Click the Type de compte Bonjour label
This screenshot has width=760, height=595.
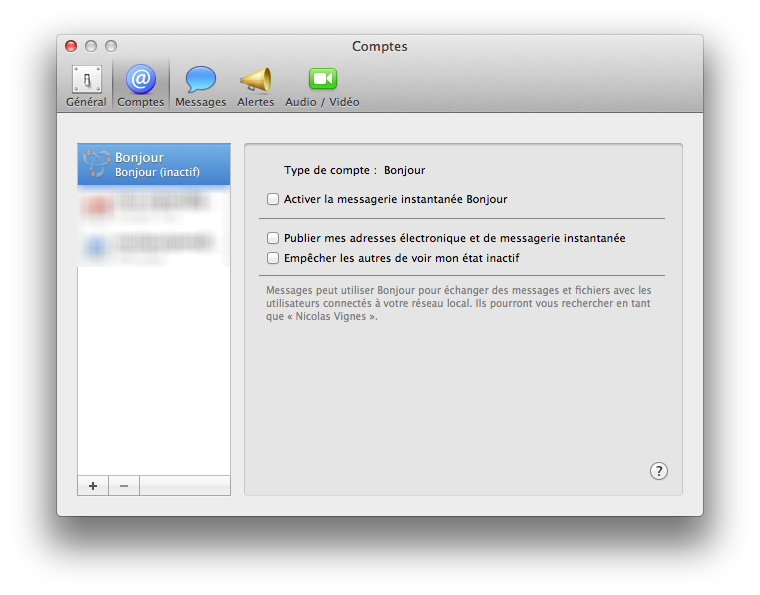pyautogui.click(x=355, y=170)
